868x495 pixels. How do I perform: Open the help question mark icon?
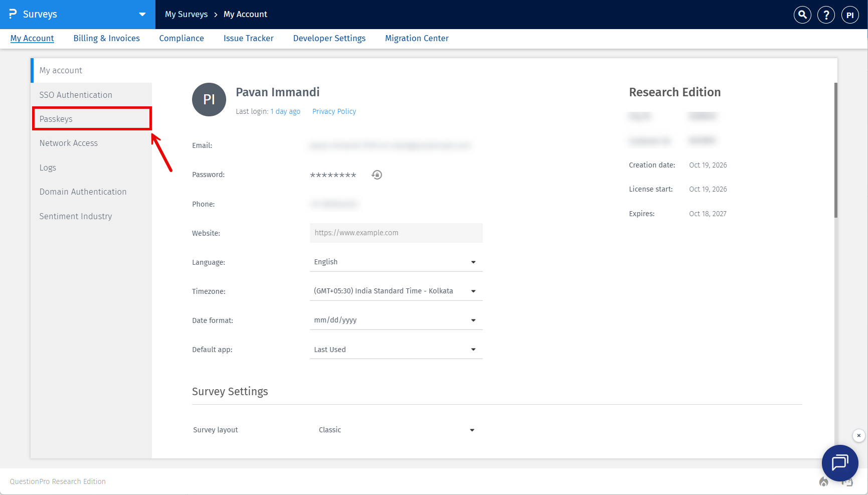[826, 15]
